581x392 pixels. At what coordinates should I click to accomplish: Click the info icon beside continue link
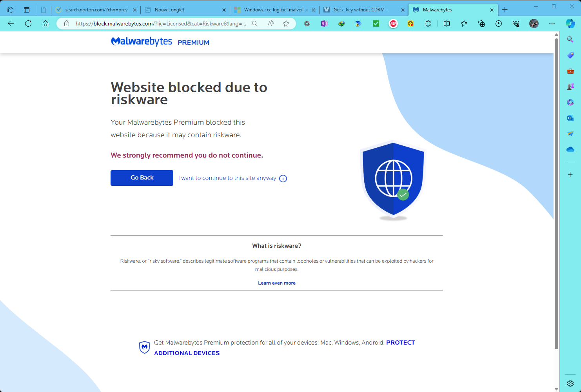tap(283, 178)
